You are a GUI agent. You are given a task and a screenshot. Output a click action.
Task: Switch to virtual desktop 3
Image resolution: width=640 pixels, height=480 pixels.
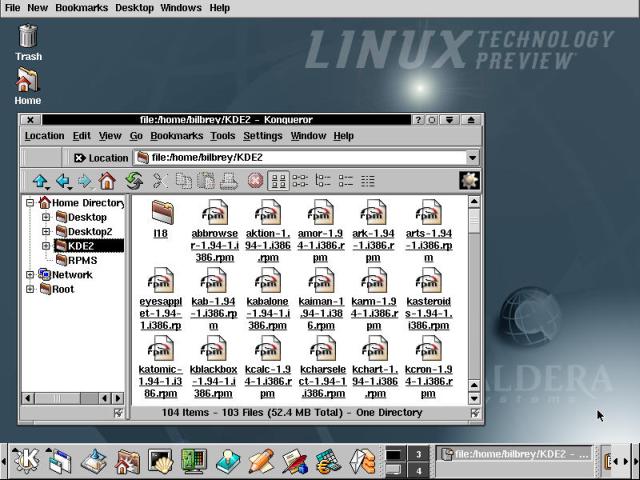coord(416,454)
